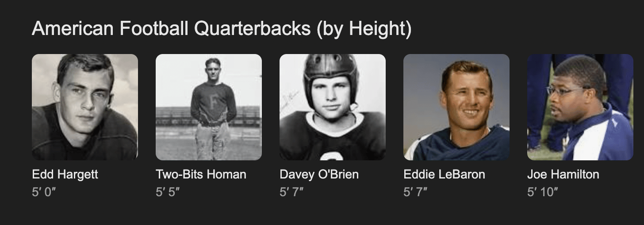The height and width of the screenshot is (225, 644).
Task: Select the 5′ 5″ height under Two-Bits Homan
Action: coord(168,193)
